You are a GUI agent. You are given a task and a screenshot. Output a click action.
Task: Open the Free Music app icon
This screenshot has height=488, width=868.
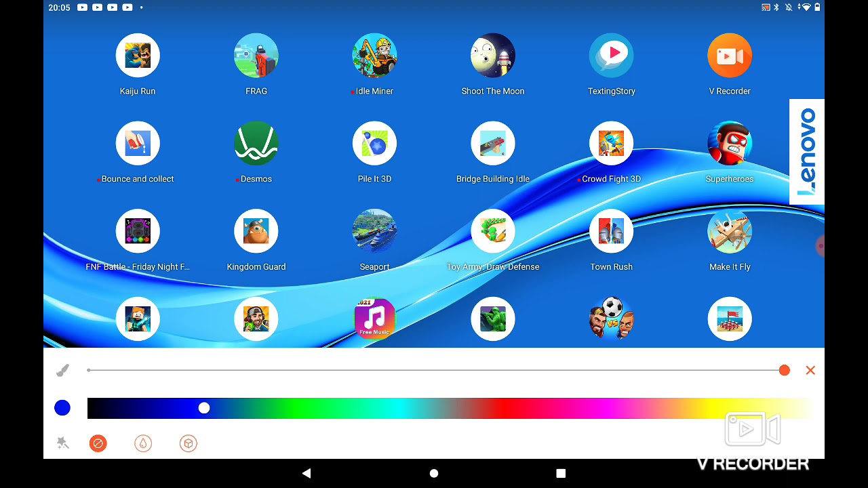click(x=374, y=319)
